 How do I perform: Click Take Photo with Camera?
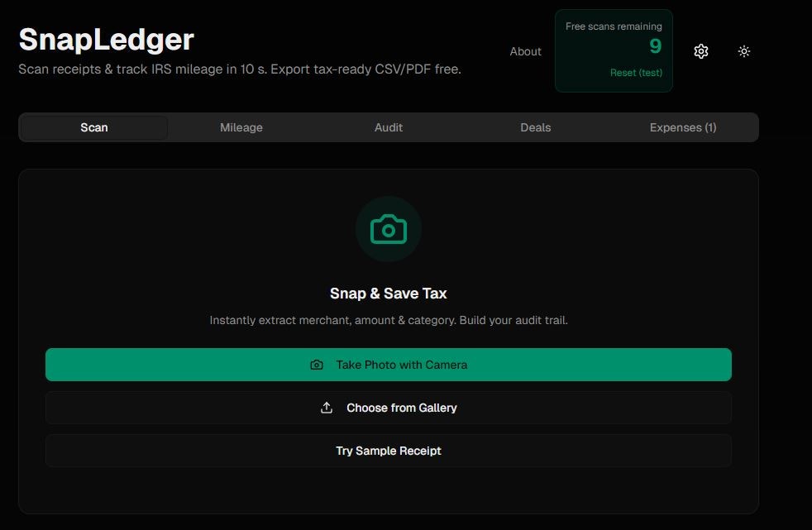pos(388,364)
